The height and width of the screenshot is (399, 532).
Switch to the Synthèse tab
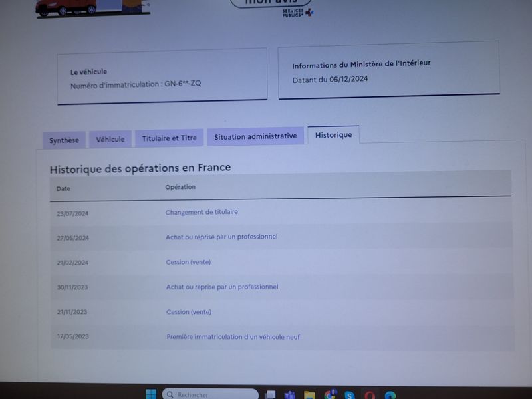pos(64,140)
